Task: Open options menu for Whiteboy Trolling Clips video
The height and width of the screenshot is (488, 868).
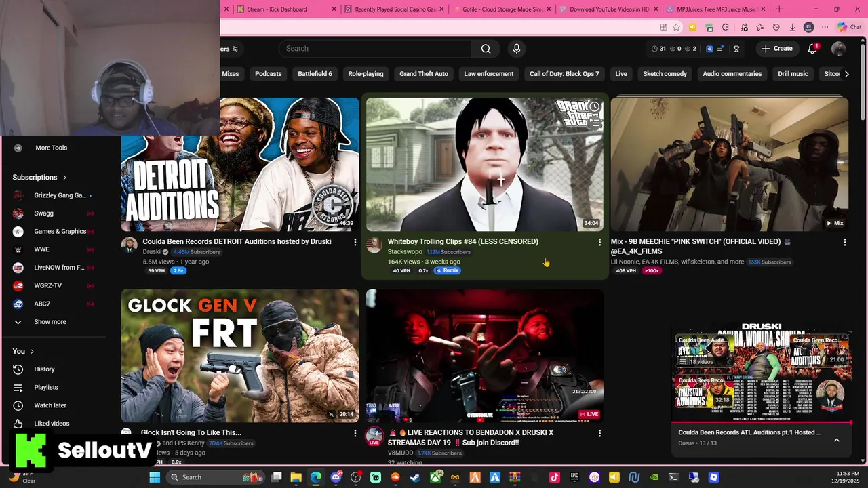Action: coord(599,242)
